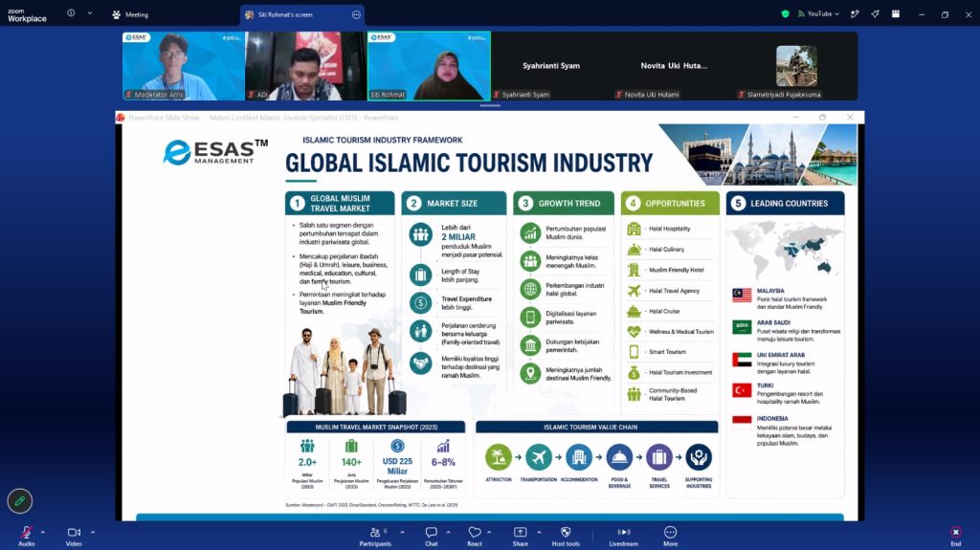The width and height of the screenshot is (980, 550).
Task: Restore the PowerPoint Slide Show window
Action: pyautogui.click(x=822, y=117)
